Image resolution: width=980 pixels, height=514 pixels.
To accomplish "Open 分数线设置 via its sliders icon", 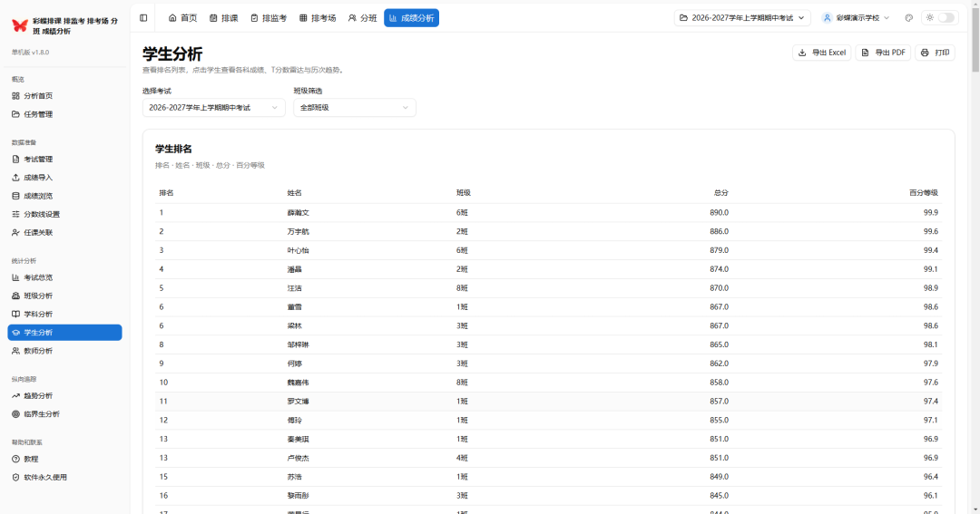I will (x=15, y=214).
